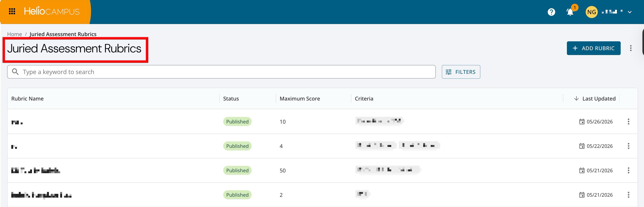Click Published status in score 4 row
Image resolution: width=644 pixels, height=207 pixels.
[237, 146]
